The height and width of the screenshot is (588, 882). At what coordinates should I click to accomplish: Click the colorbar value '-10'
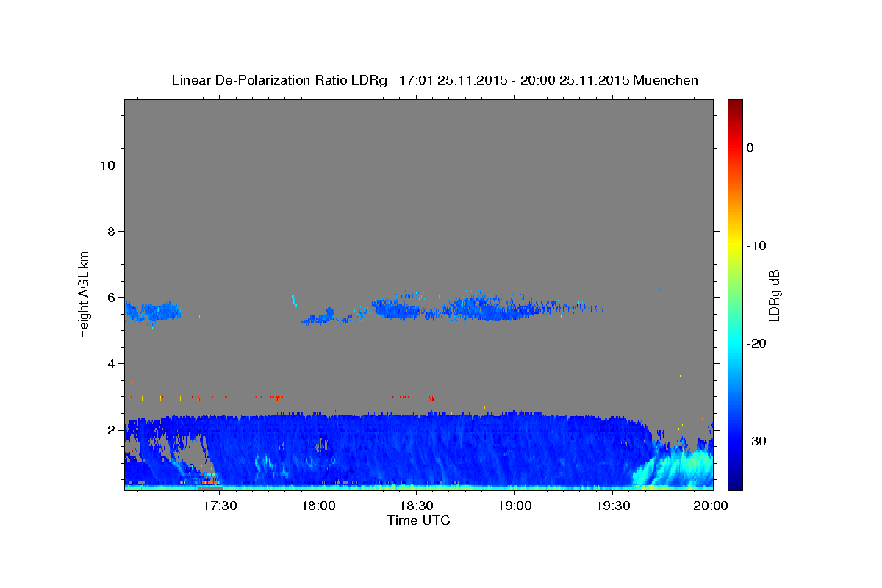pyautogui.click(x=757, y=245)
